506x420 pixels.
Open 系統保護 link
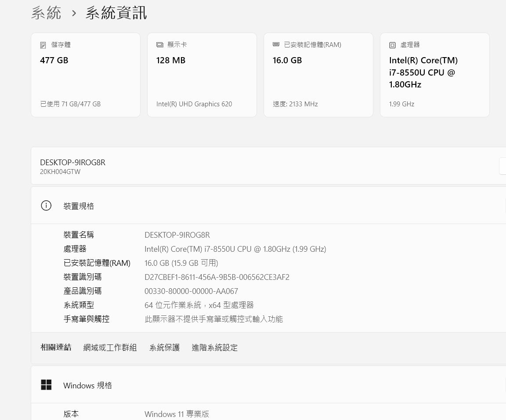click(x=164, y=348)
